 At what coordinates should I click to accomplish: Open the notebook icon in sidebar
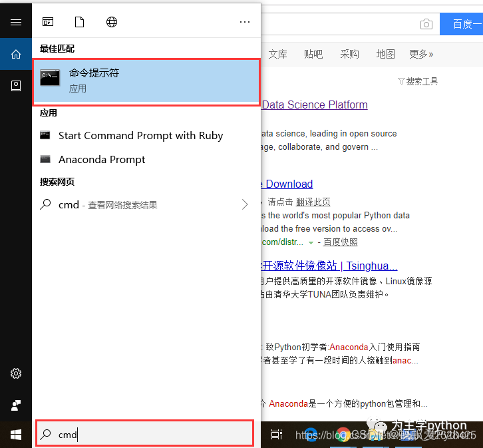[16, 86]
